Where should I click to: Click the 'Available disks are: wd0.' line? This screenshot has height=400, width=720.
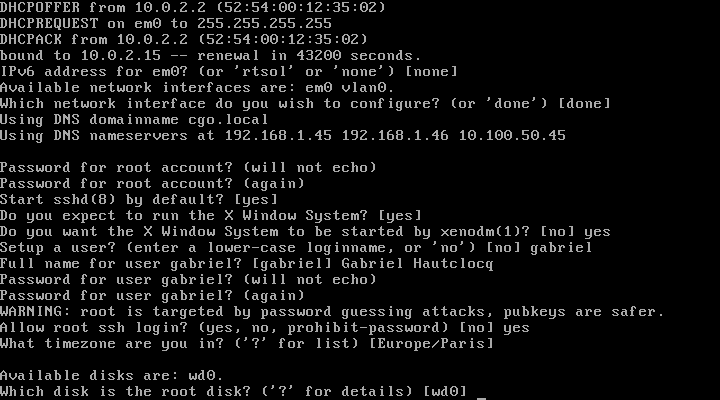(x=112, y=375)
